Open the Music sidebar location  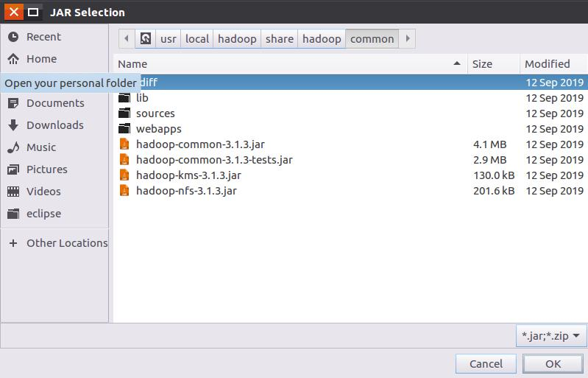click(x=32, y=147)
